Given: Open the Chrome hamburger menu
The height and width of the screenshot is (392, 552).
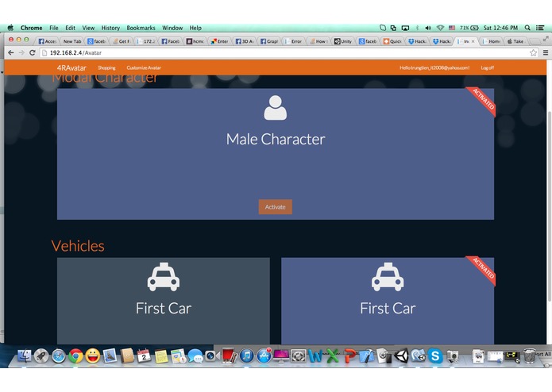Looking at the screenshot, I should pos(546,52).
